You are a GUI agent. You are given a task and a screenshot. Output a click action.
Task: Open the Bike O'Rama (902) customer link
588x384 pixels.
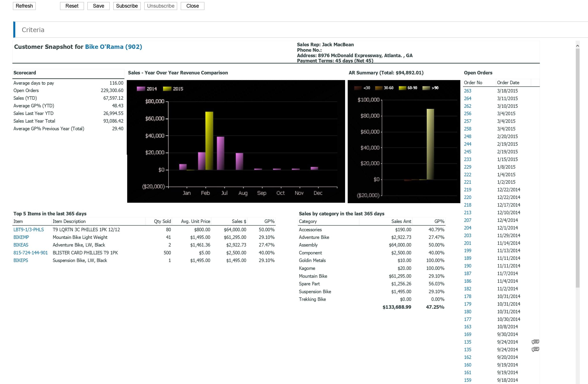113,47
